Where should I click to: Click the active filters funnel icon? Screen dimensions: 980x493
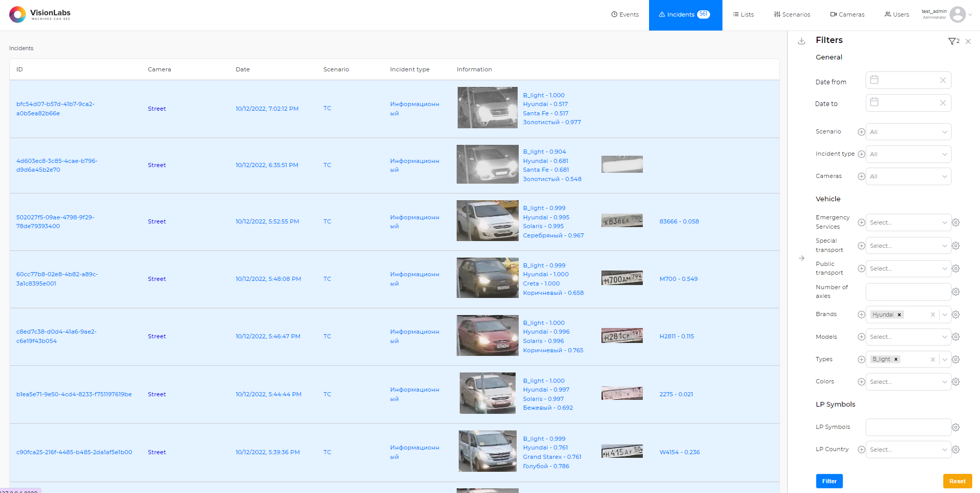tap(953, 41)
